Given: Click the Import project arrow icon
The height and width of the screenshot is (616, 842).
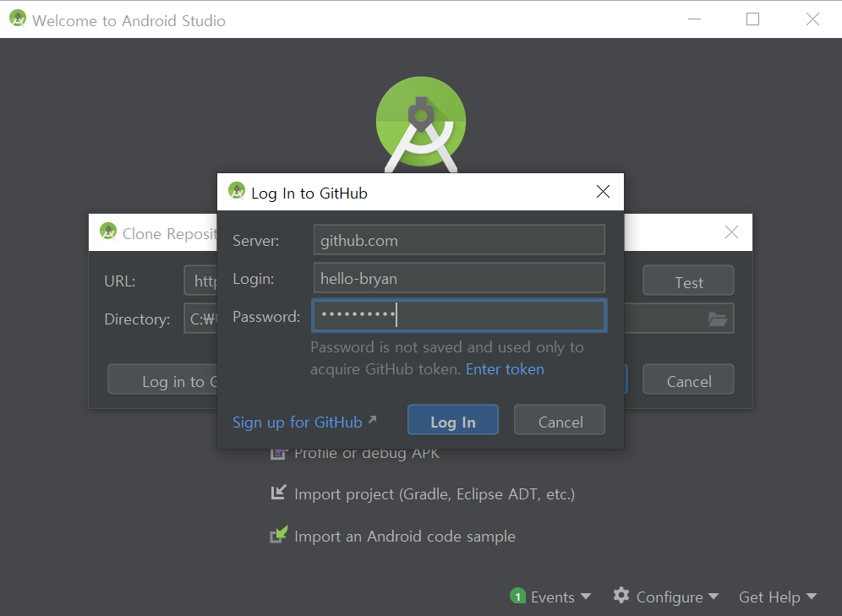Looking at the screenshot, I should 278,492.
